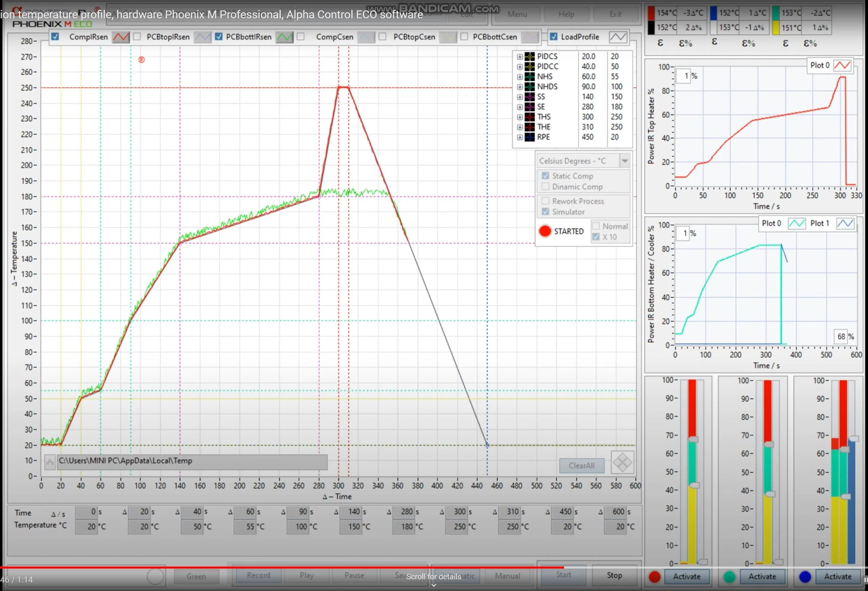
Task: Uncheck the CompIRsen checkbox
Action: click(x=55, y=37)
